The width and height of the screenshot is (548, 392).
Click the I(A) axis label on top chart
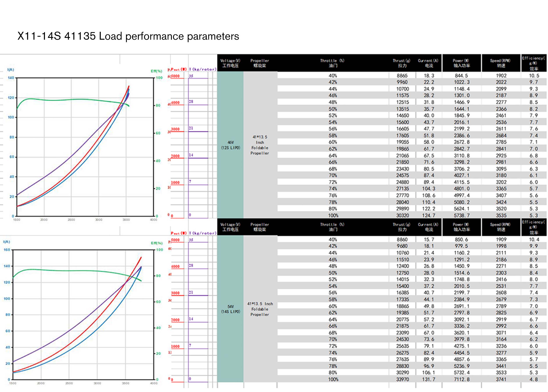11,70
